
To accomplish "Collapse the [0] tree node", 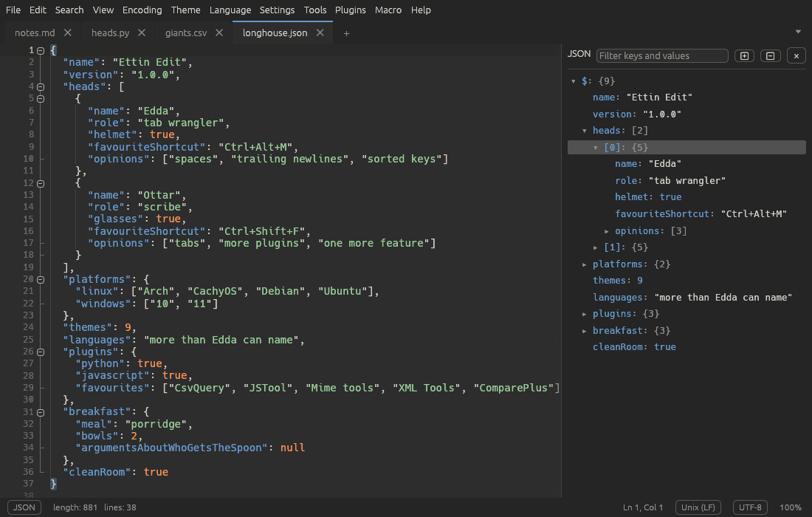I will point(596,148).
